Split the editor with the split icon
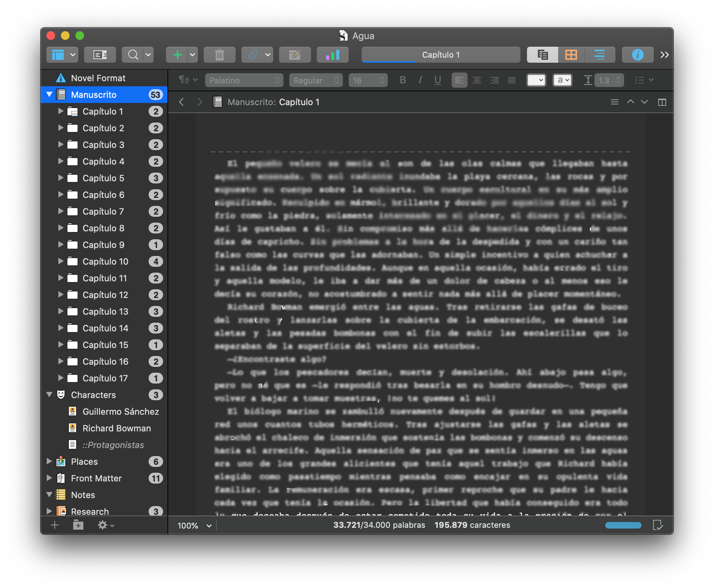 (662, 102)
